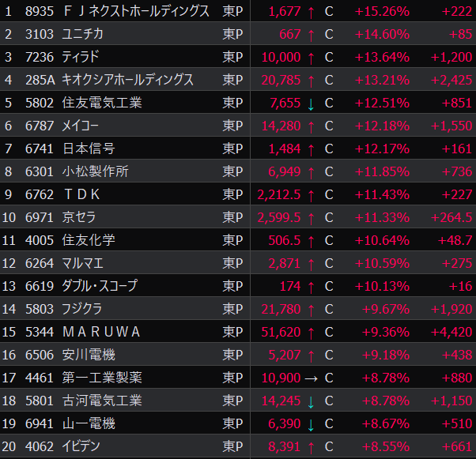Click the down arrow in 山一電機 row
This screenshot has height=459, width=476.
(311, 424)
